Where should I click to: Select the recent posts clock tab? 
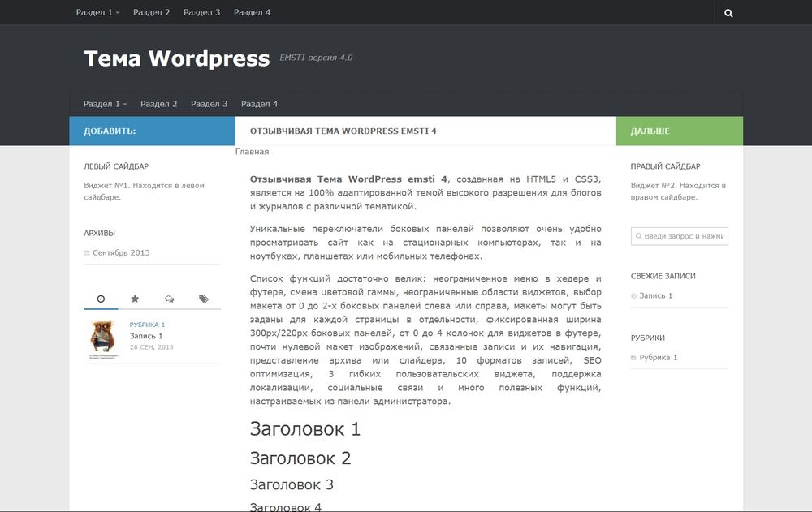[101, 299]
